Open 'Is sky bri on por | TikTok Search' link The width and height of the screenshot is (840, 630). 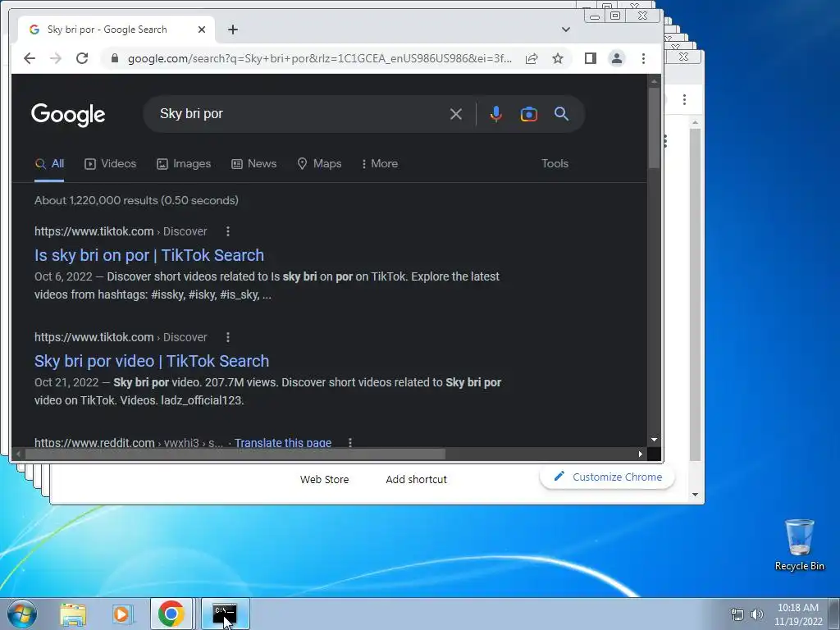coord(149,256)
